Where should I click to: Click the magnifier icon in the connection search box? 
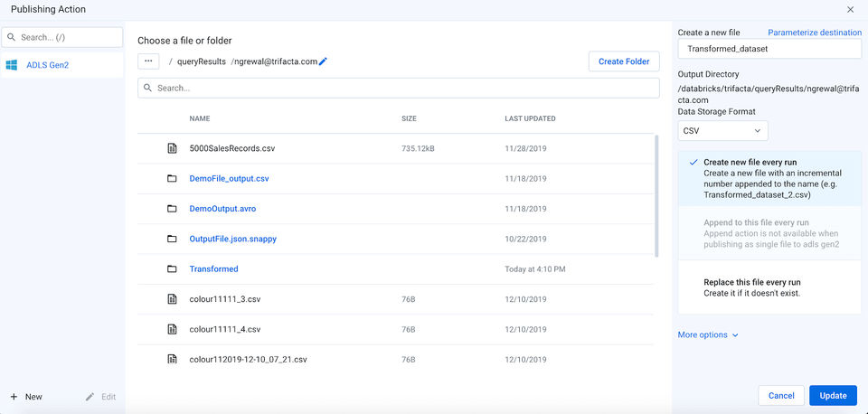[x=12, y=38]
